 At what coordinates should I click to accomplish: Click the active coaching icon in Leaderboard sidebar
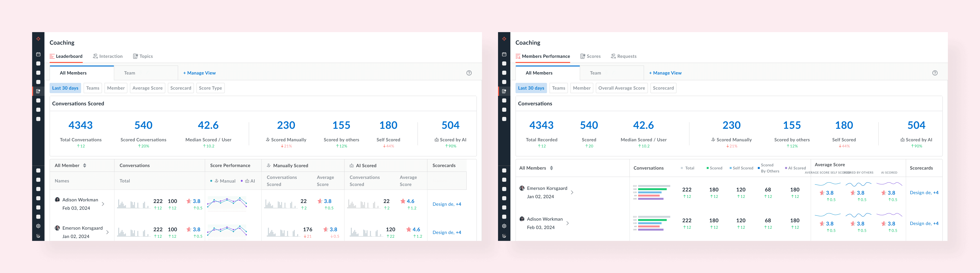coord(38,91)
